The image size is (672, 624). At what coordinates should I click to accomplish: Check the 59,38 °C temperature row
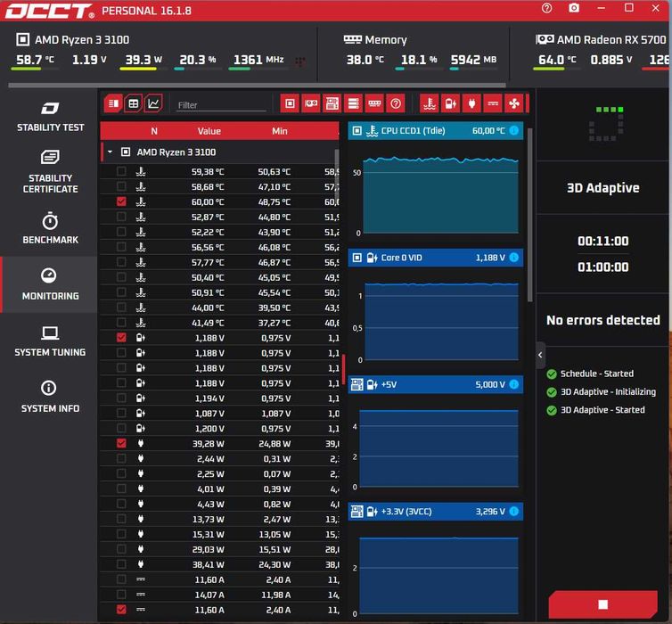tap(121, 171)
